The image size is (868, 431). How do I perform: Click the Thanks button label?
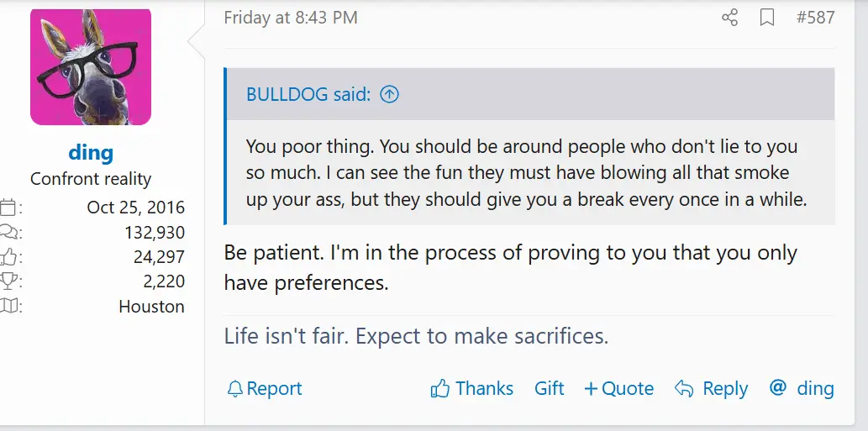click(x=484, y=389)
